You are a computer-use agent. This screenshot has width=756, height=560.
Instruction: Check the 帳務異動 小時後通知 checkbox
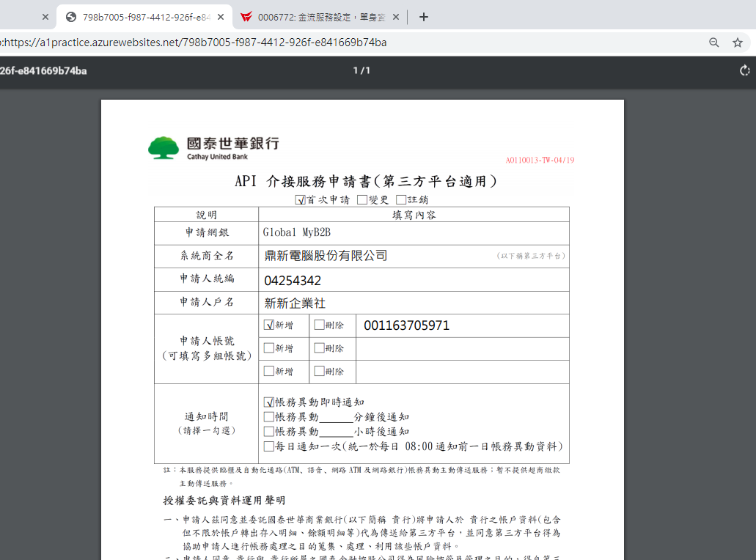[x=269, y=431]
